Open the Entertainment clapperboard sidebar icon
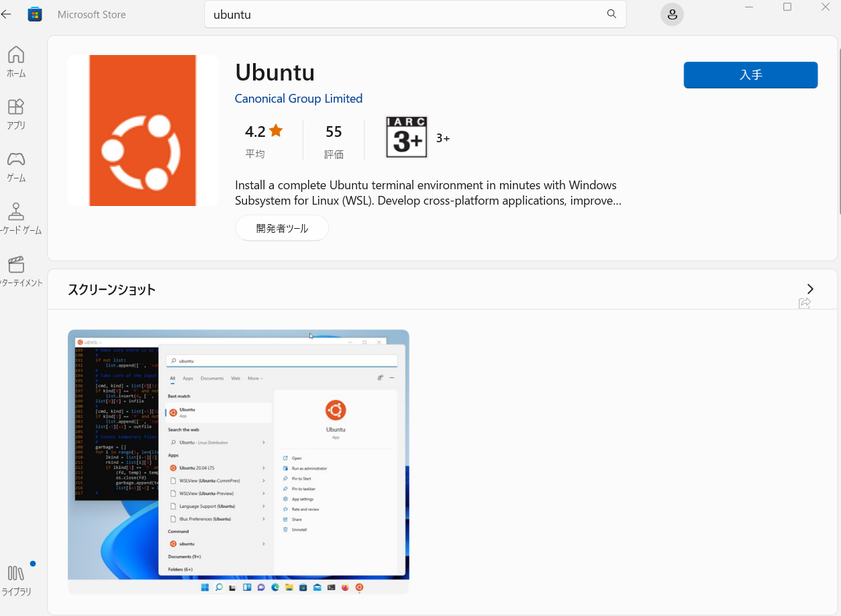Viewport: 841px width, 616px height. click(x=16, y=271)
